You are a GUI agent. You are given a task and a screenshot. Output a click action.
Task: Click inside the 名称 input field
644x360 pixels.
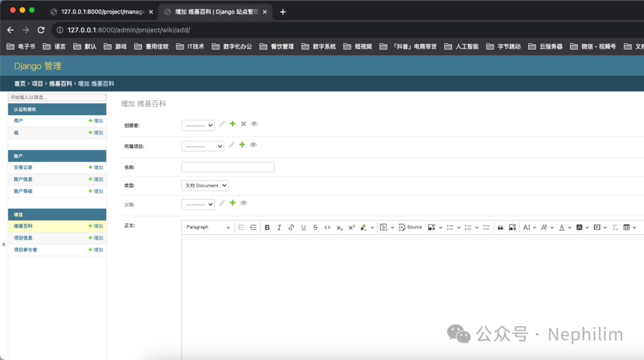tap(227, 167)
